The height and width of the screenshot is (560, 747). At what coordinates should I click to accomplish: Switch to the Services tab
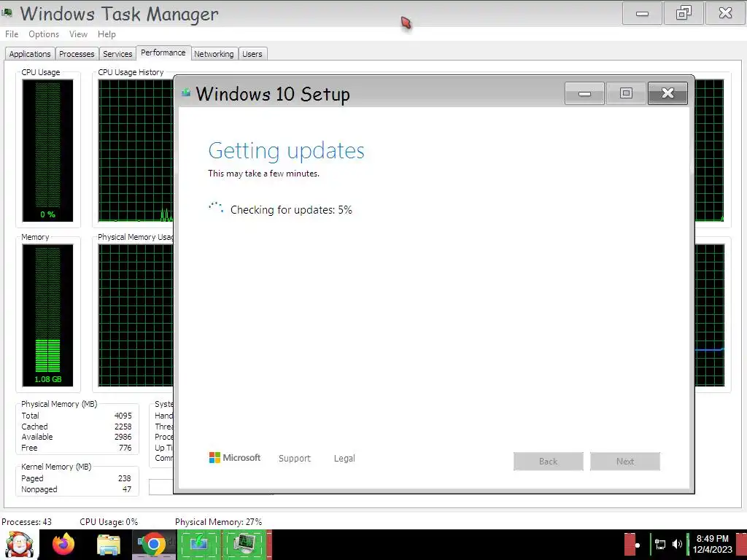coord(117,54)
